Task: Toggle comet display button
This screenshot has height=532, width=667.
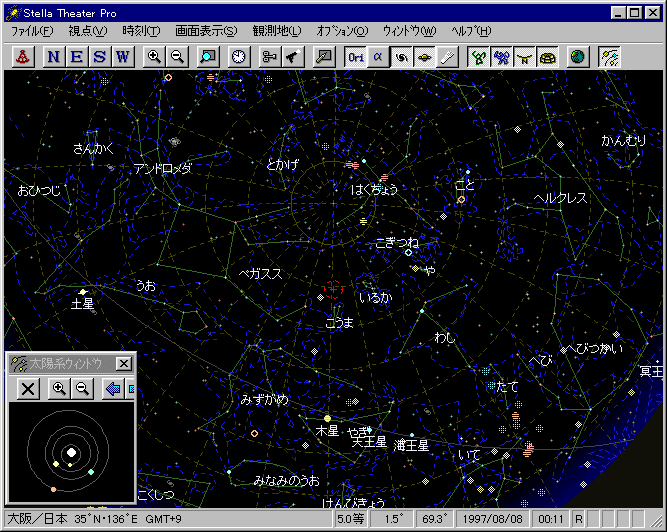Action: [x=447, y=57]
